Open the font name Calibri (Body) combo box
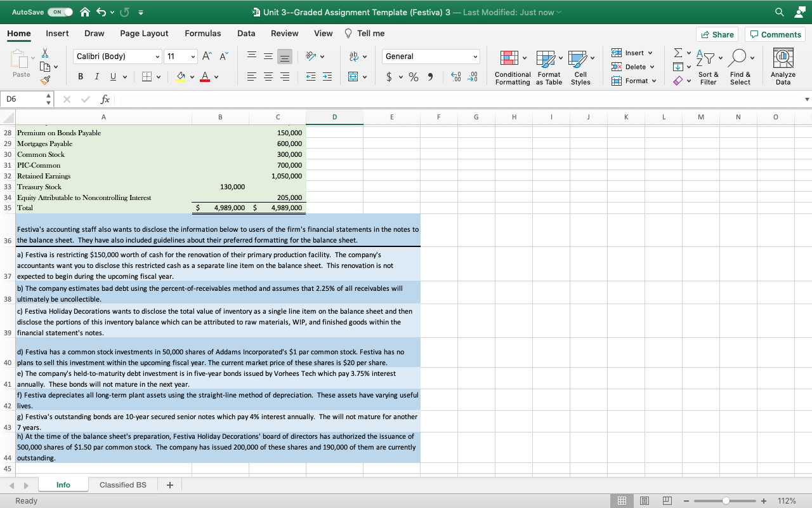The width and height of the screenshot is (812, 508). [117, 57]
